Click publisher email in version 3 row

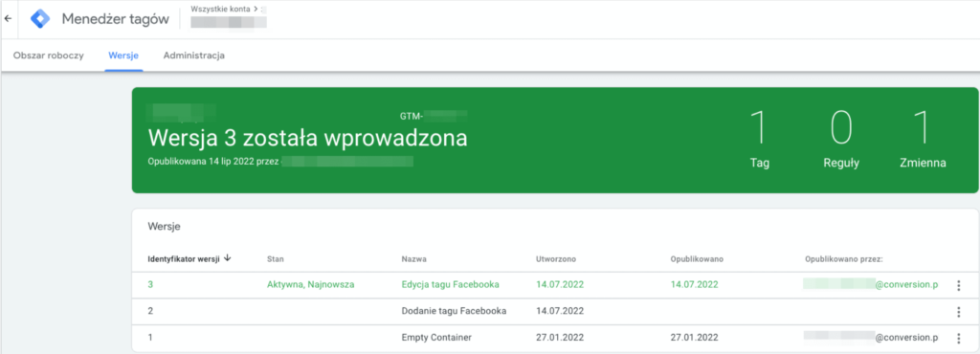871,285
